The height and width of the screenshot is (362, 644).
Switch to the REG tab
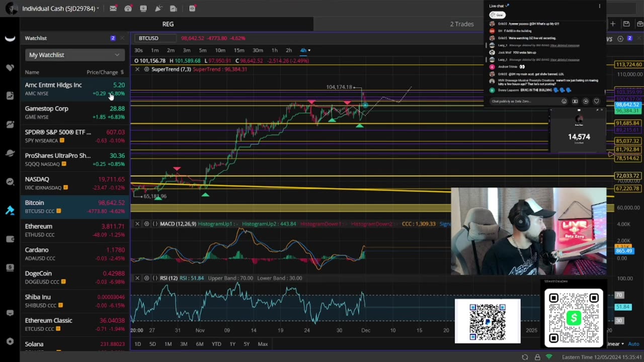168,24
